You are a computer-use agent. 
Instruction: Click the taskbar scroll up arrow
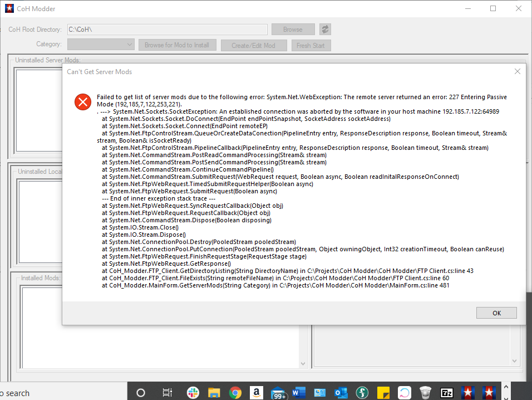tap(506, 387)
